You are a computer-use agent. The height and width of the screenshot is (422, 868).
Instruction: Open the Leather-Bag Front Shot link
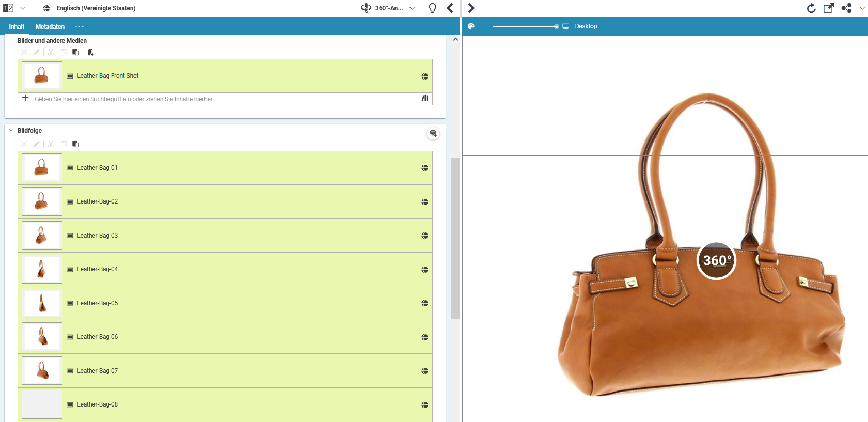(x=108, y=76)
